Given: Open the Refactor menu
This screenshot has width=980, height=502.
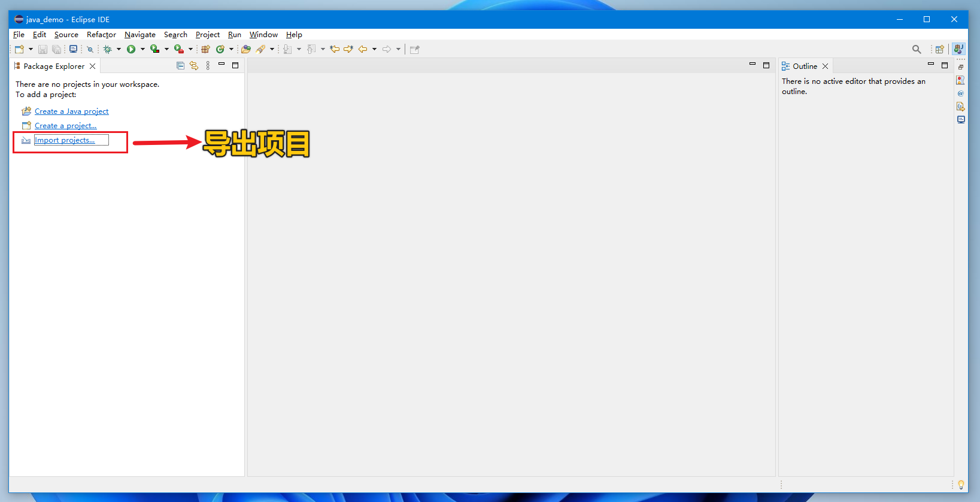Looking at the screenshot, I should point(101,35).
